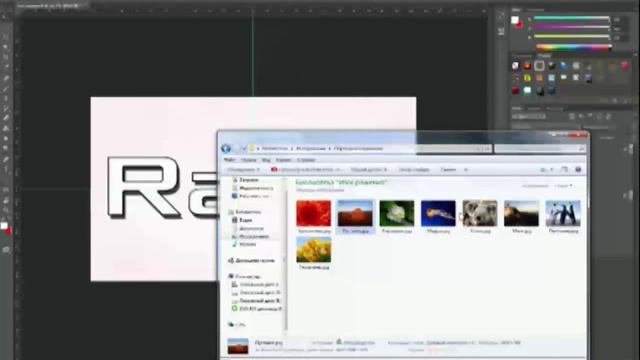Apply the red style preset in third row
This screenshot has width=640, height=360.
516,90
